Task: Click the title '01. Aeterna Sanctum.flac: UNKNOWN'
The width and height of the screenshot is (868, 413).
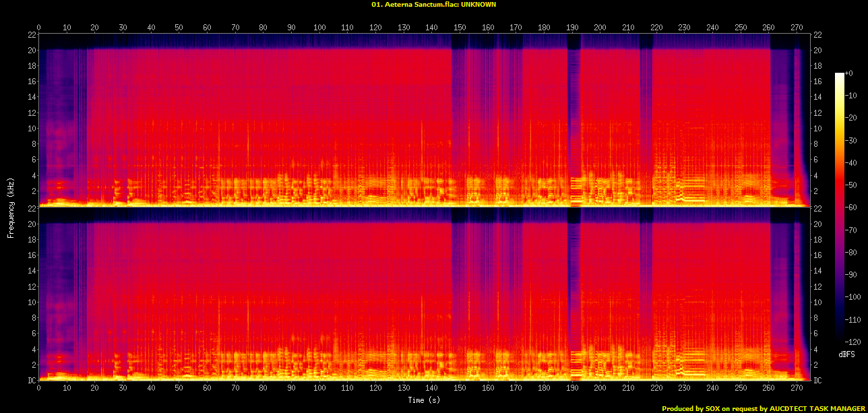Action: [433, 4]
